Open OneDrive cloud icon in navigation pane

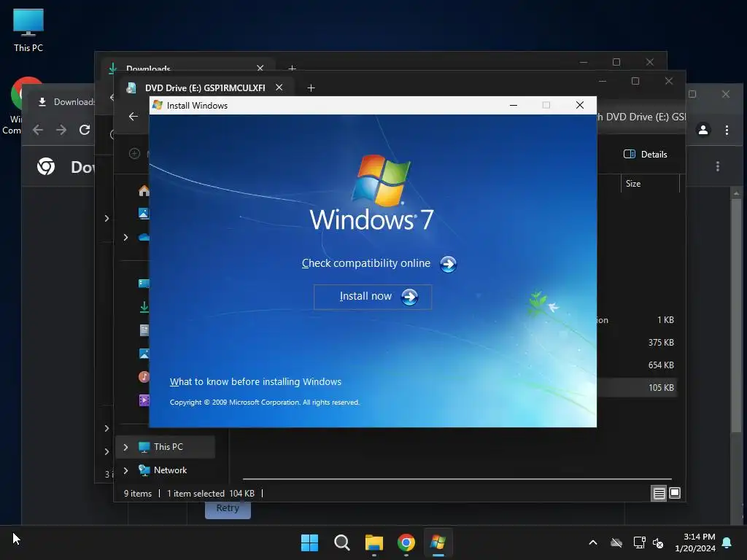coord(144,237)
